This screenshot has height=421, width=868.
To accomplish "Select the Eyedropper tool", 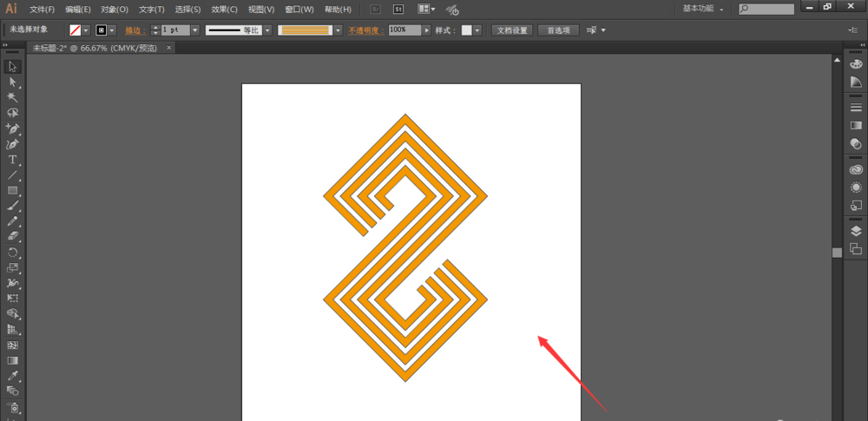I will [x=13, y=375].
